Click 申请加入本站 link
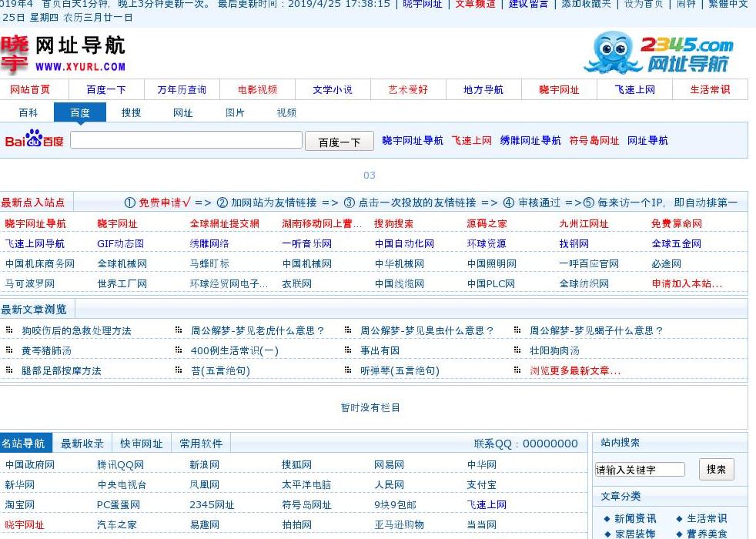 [687, 284]
